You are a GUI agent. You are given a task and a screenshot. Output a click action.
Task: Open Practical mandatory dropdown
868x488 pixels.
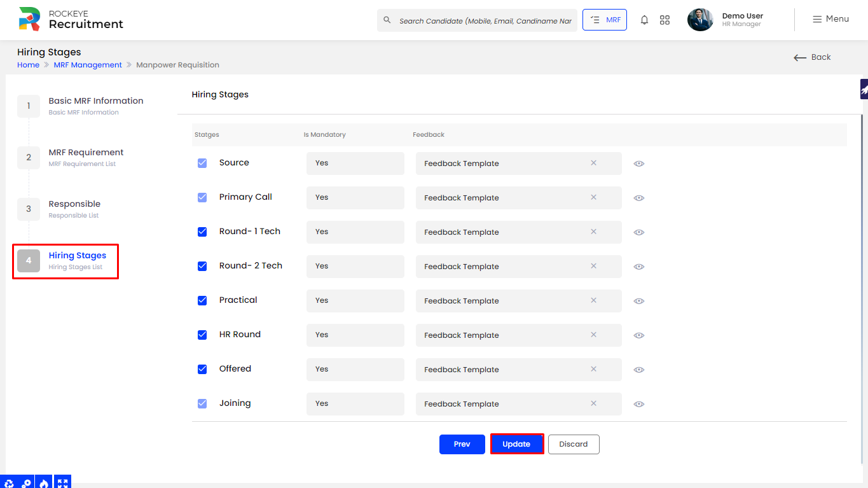[x=355, y=301]
